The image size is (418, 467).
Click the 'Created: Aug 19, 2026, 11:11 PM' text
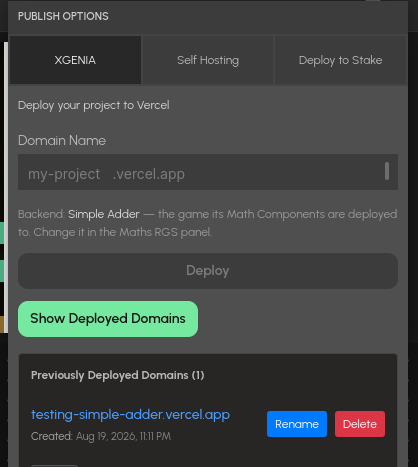pyautogui.click(x=101, y=436)
